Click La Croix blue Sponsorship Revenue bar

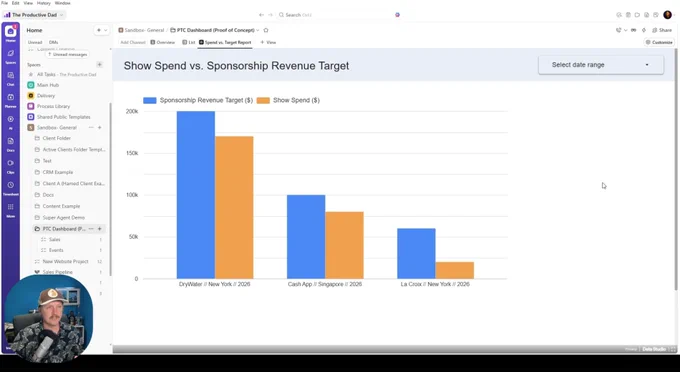(x=416, y=253)
